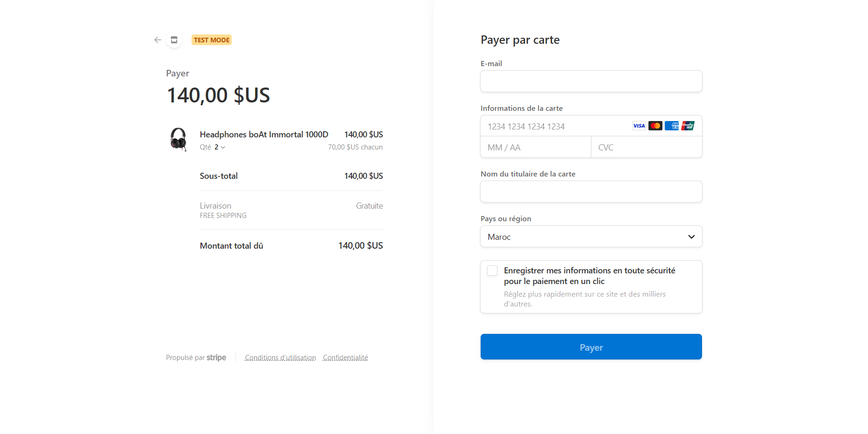868x434 pixels.
Task: Click the Visa card brand icon
Action: 639,126
